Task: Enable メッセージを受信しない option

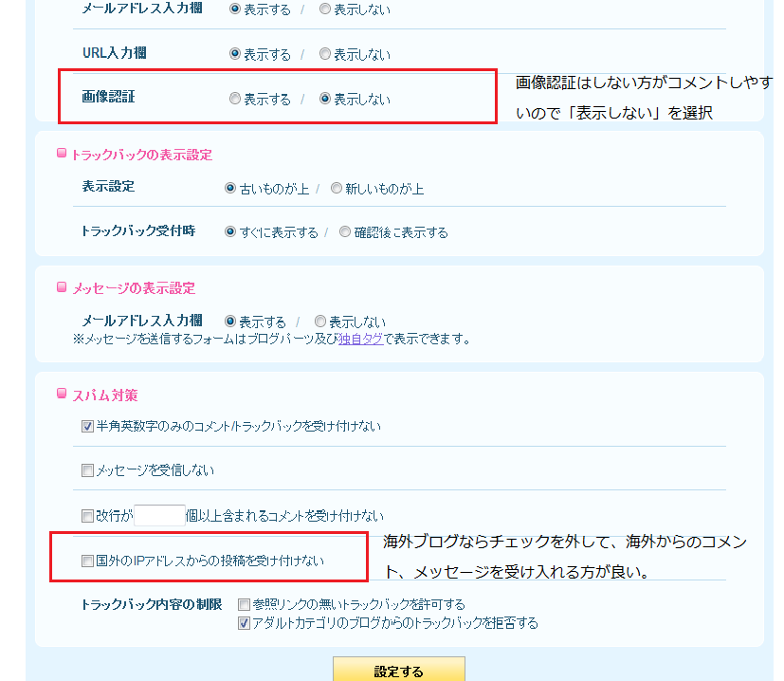Action: point(86,469)
